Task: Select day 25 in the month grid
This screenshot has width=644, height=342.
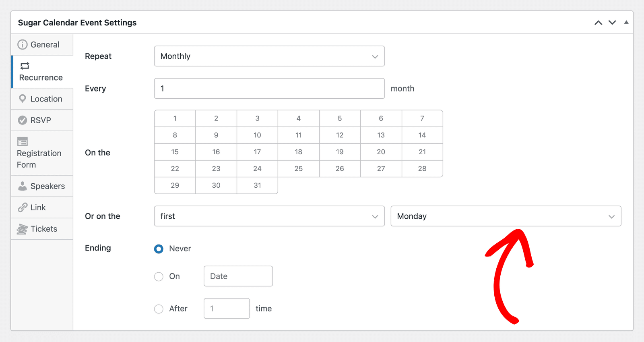Action: (x=299, y=169)
